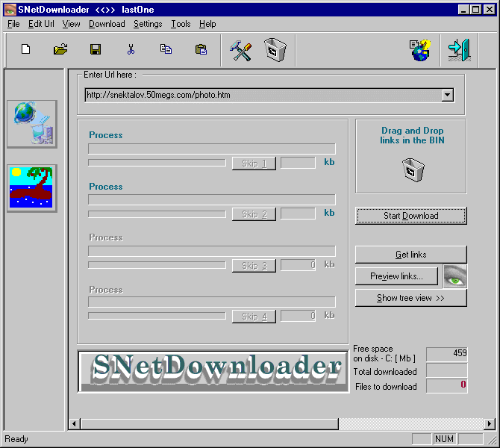Click the recycle bin toolbar icon
The height and width of the screenshot is (448, 500).
click(275, 50)
